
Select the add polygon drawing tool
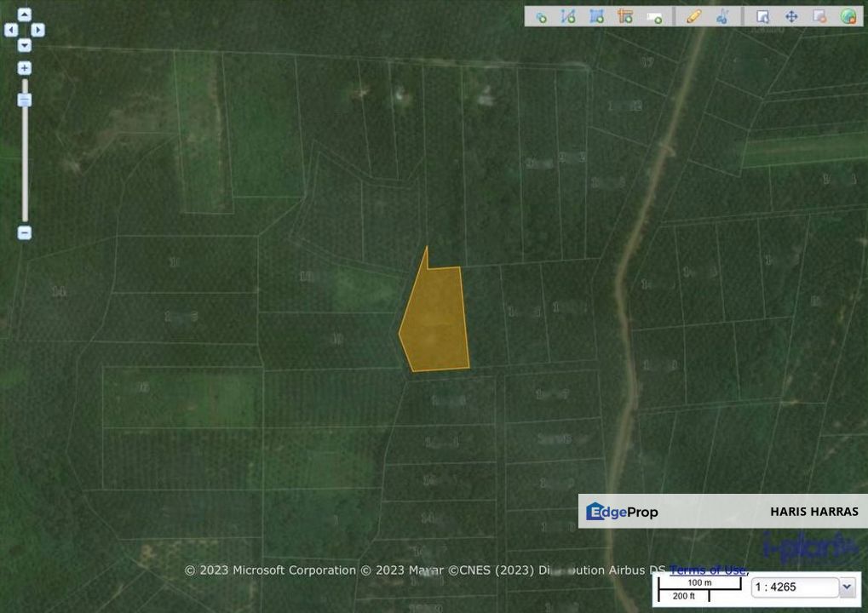[597, 16]
